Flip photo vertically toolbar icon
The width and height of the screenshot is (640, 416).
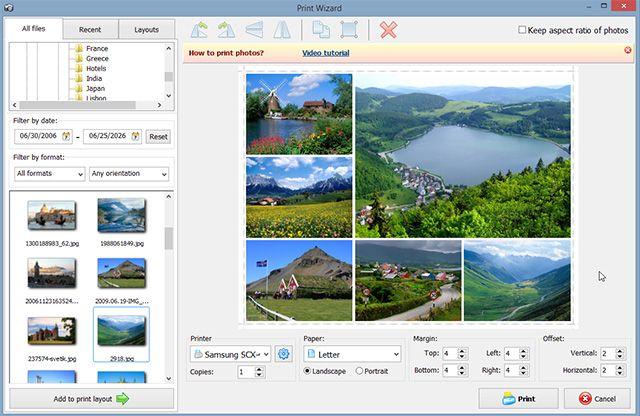pos(254,30)
